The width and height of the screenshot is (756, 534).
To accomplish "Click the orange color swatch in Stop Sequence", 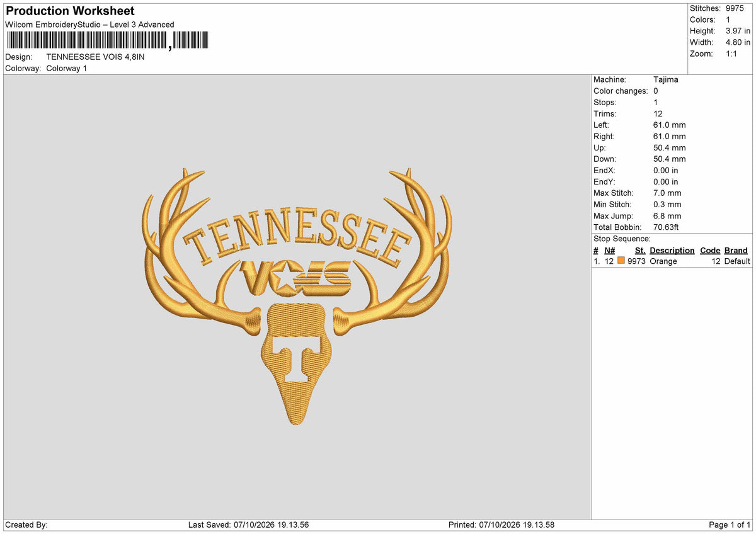I will (x=621, y=261).
